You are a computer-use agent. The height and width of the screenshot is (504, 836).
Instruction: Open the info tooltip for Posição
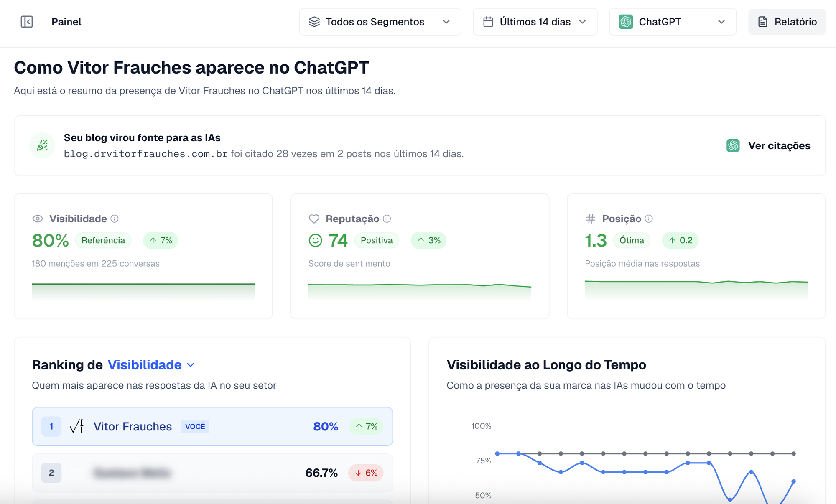(649, 219)
